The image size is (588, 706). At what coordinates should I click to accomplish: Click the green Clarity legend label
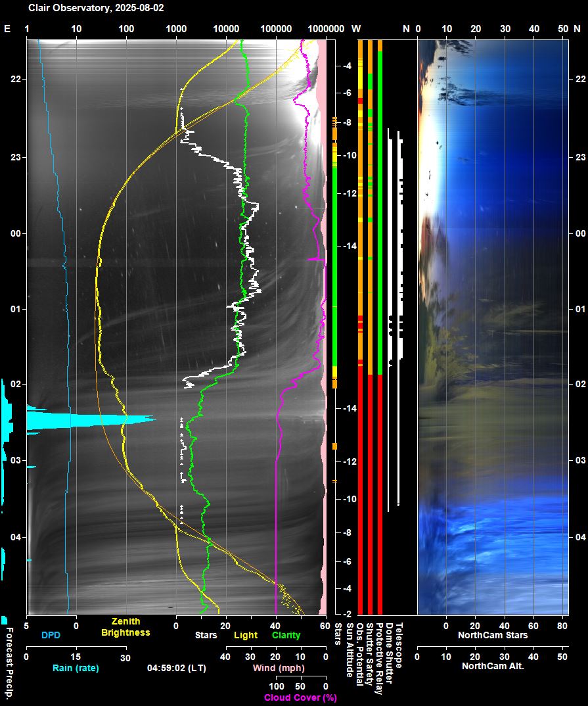pos(286,635)
